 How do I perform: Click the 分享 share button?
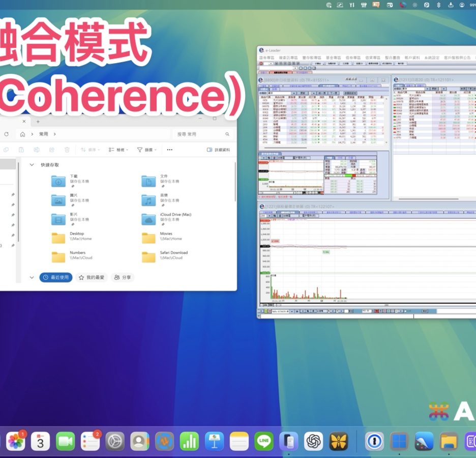tap(123, 277)
